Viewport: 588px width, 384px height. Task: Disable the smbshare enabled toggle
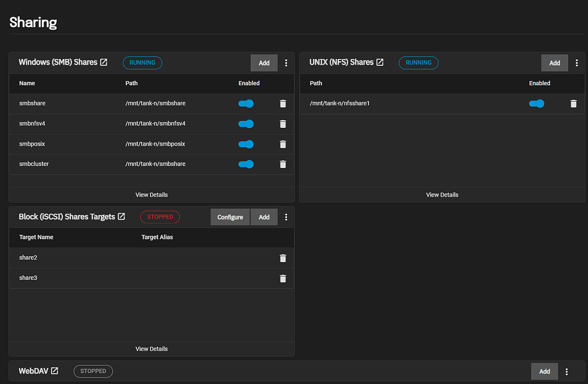point(246,104)
